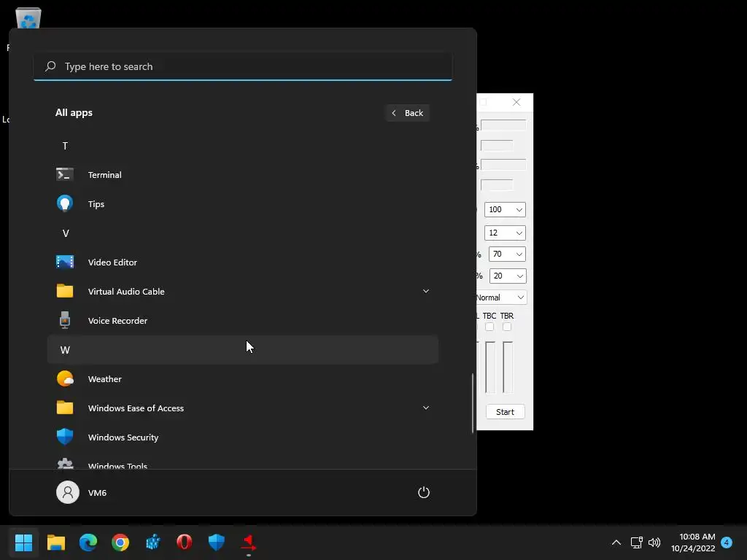Open the Recycle Bin desktop icon
Viewport: 747px width, 560px height.
(x=28, y=18)
